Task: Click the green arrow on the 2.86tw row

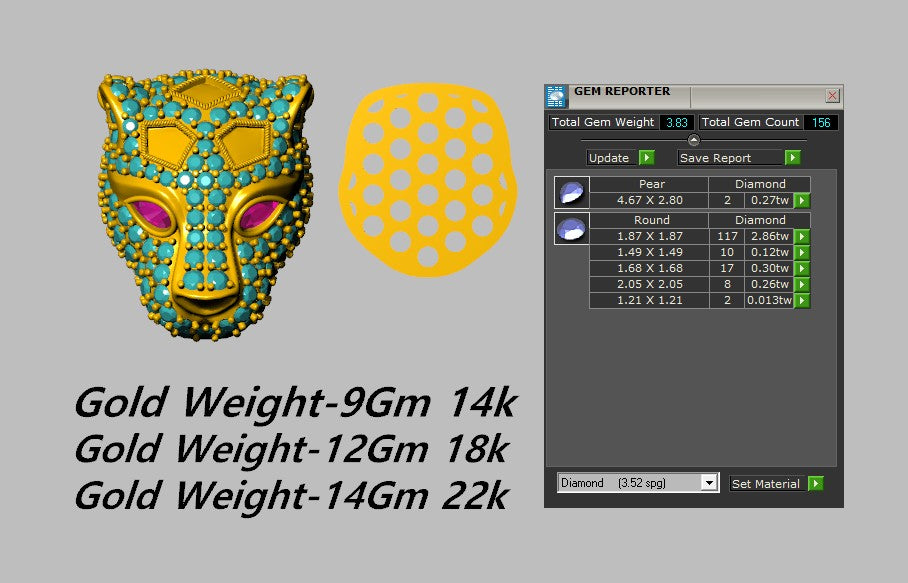Action: [802, 236]
